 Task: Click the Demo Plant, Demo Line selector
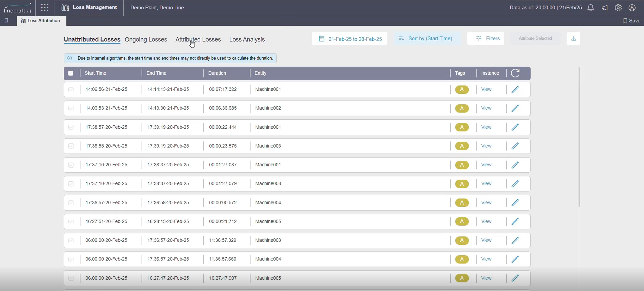[x=157, y=8]
